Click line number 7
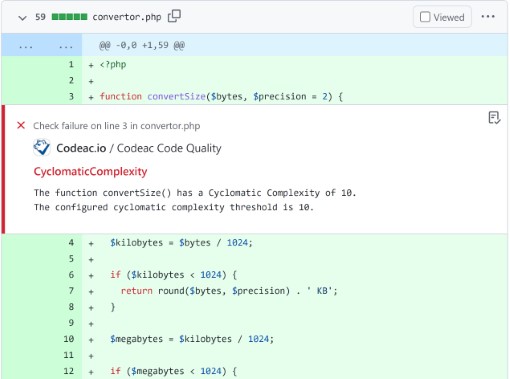This screenshot has width=510, height=379. (71, 291)
